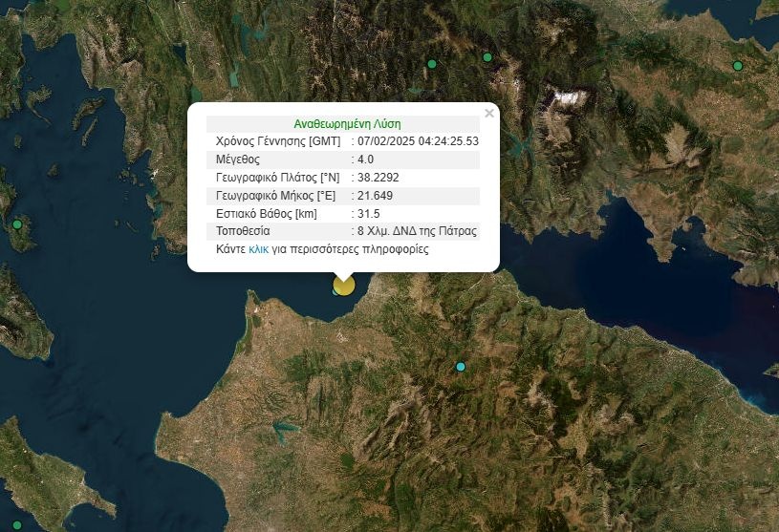Viewport: 779px width, 532px height.
Task: Click the left of two green markers above popup
Action: pos(432,64)
